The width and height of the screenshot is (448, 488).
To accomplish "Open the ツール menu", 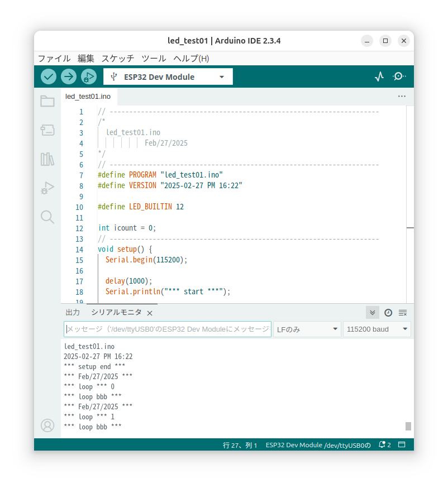I will point(154,58).
